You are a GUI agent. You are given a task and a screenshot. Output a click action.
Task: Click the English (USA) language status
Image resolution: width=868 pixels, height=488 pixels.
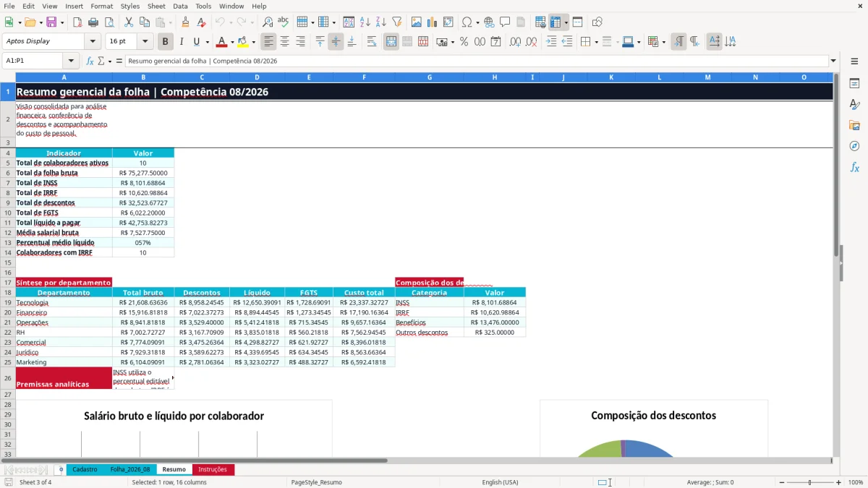500,482
